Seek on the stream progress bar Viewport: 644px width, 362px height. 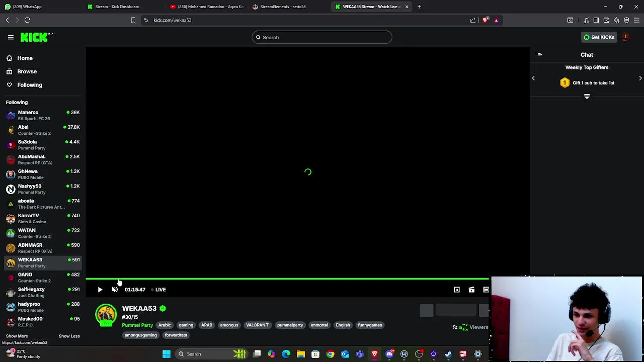coord(287,279)
